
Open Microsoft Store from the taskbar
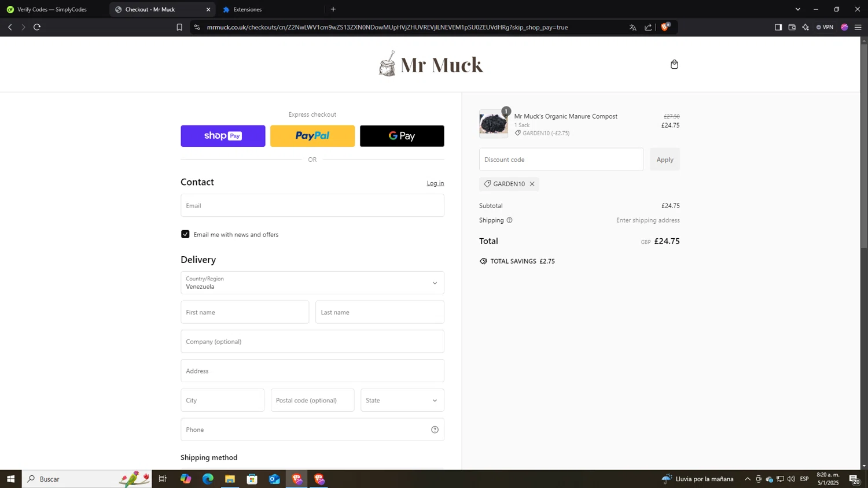[252, 479]
